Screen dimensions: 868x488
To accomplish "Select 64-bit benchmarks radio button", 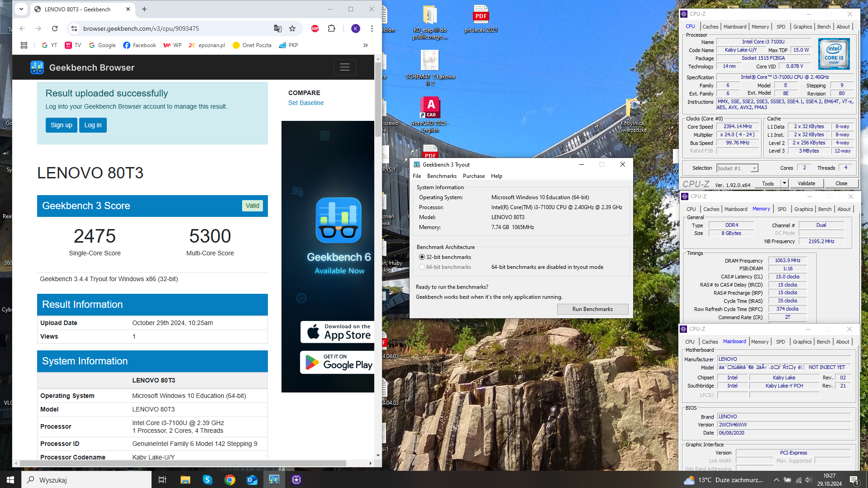I will point(422,267).
